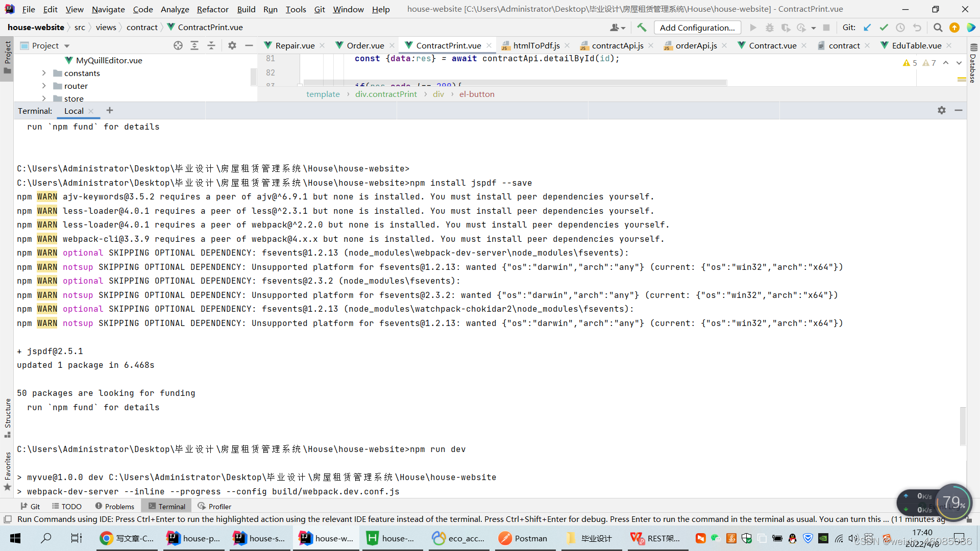Click Add Configuration button
This screenshot has height=551, width=980.
coord(697,28)
